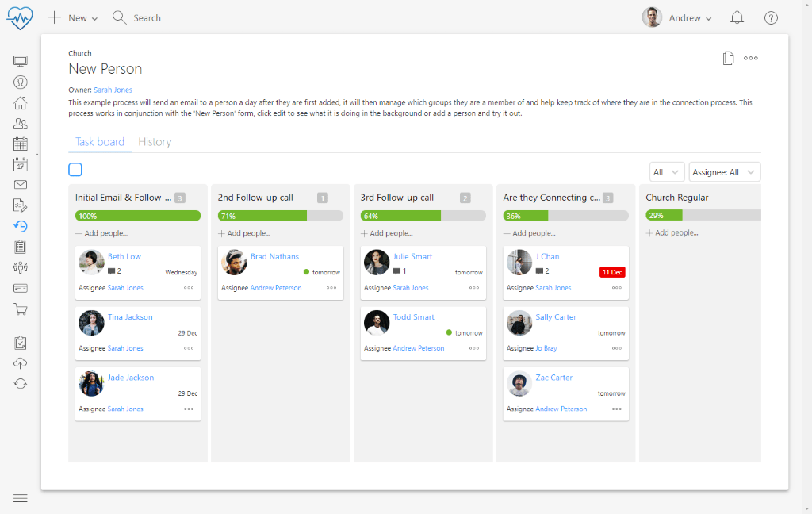Select the Task board tab

100,142
